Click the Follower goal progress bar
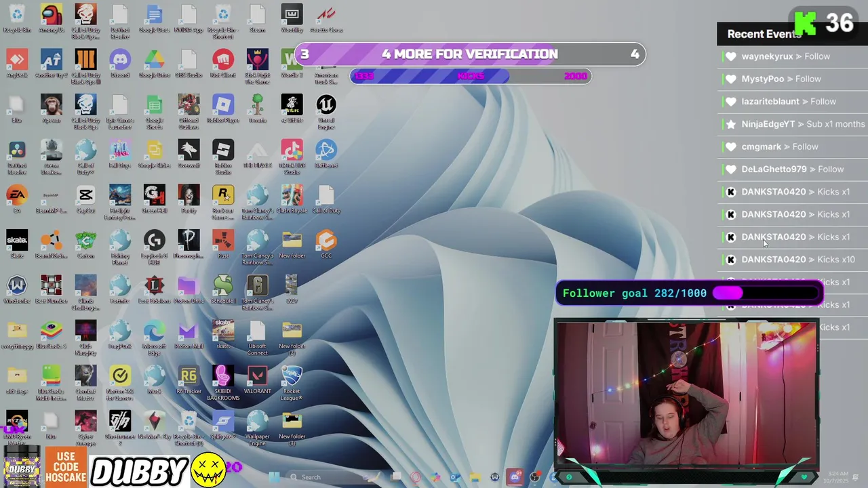 (765, 293)
